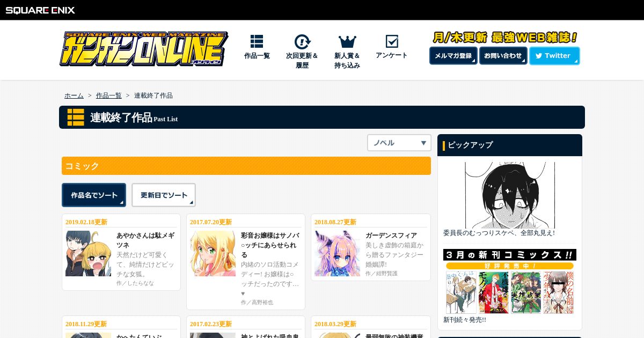Open the 次回更新&履歴 refresh icon
This screenshot has height=338, width=644.
[x=302, y=42]
